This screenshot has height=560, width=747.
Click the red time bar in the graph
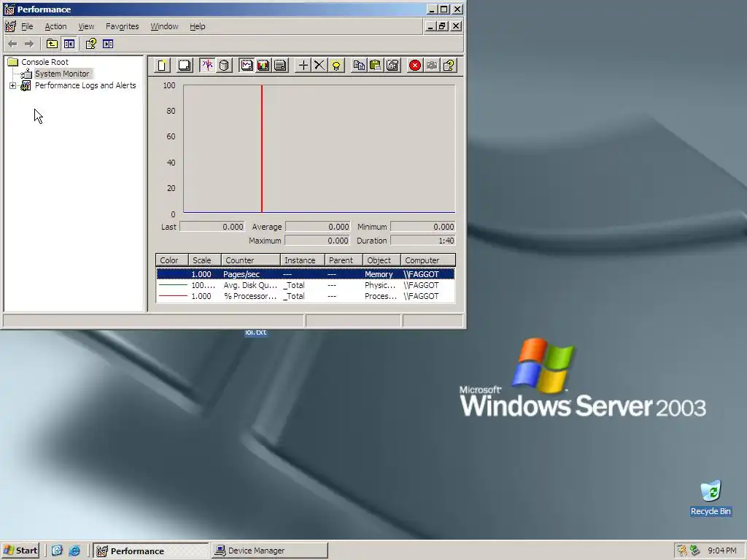(x=262, y=149)
